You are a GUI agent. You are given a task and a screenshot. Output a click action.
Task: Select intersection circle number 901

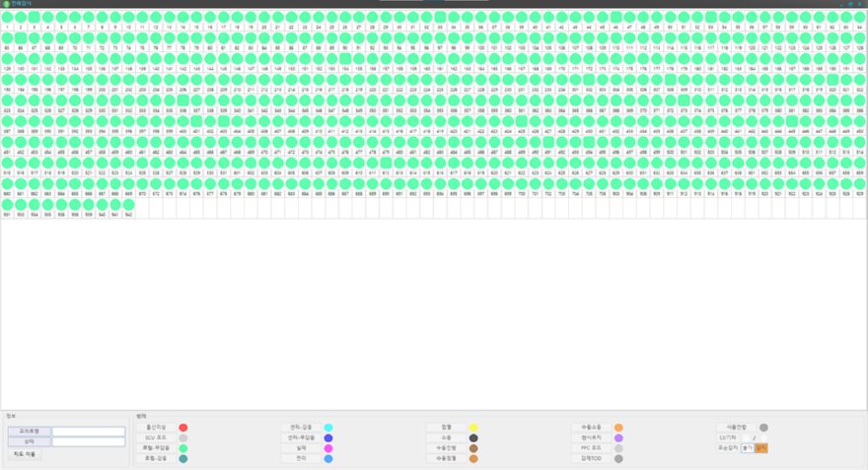7,205
